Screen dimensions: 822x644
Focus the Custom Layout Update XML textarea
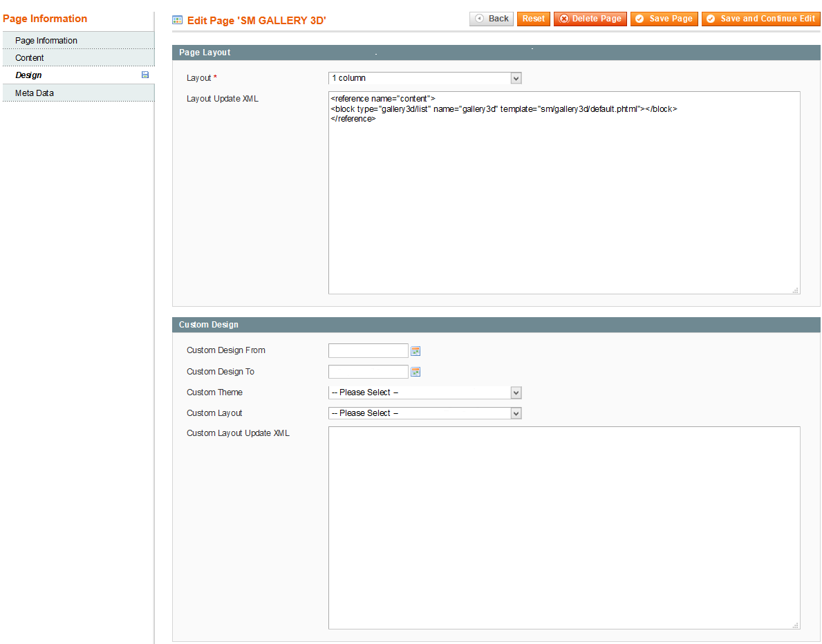tap(564, 528)
